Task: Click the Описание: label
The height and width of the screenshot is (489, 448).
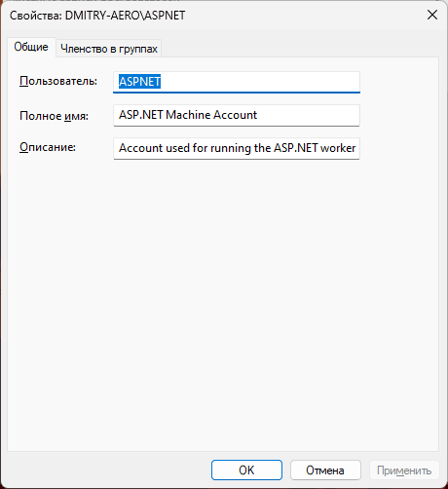Action: point(48,147)
